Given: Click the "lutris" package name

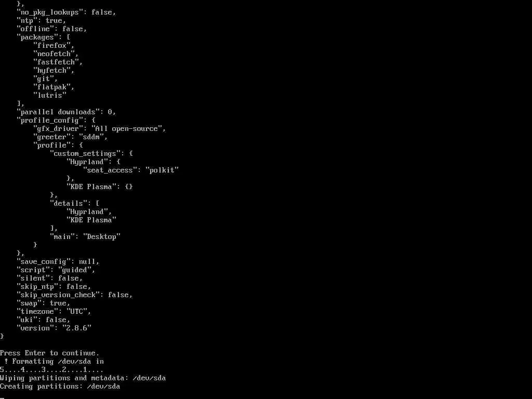Looking at the screenshot, I should pyautogui.click(x=49, y=96).
